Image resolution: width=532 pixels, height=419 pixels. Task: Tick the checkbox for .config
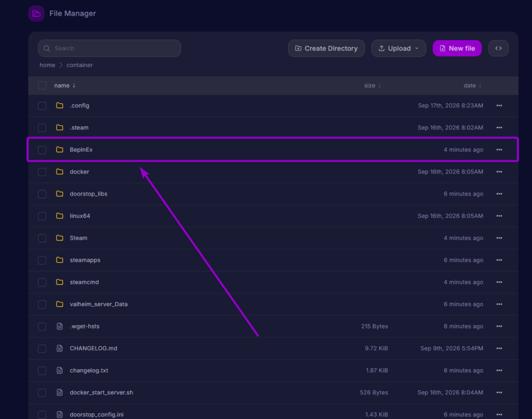point(42,106)
